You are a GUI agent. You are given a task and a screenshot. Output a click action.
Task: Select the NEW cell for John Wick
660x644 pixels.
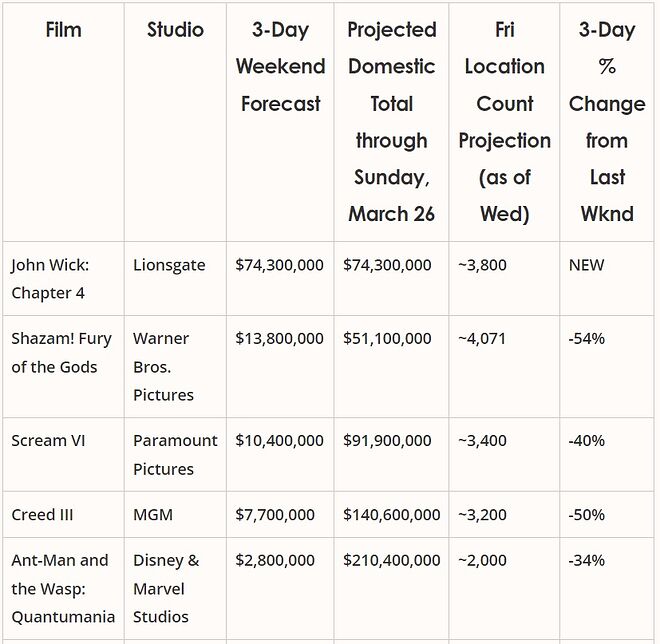click(x=586, y=265)
